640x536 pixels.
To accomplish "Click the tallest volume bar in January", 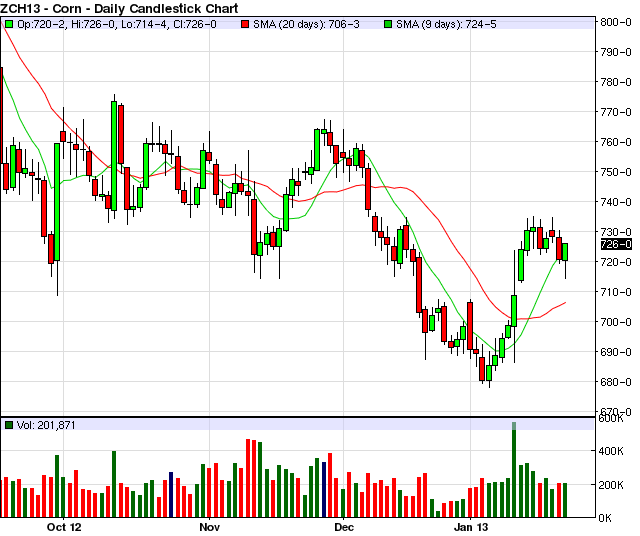I will [514, 470].
